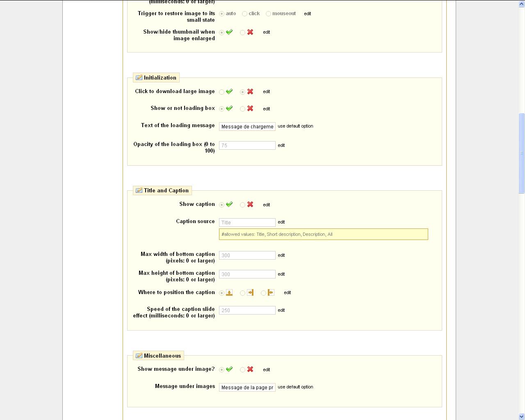This screenshot has height=420, width=525.
Task: Click the scrollbar up arrow
Action: tap(522, 4)
